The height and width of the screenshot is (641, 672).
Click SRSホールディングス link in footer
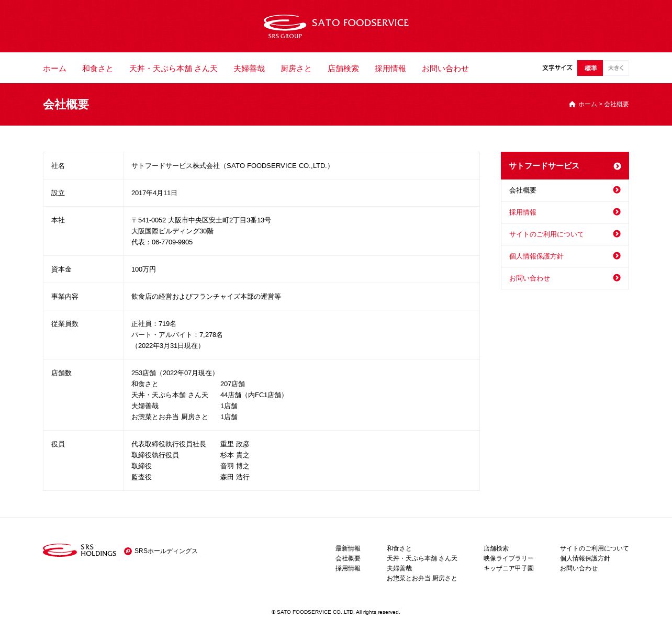tap(166, 551)
